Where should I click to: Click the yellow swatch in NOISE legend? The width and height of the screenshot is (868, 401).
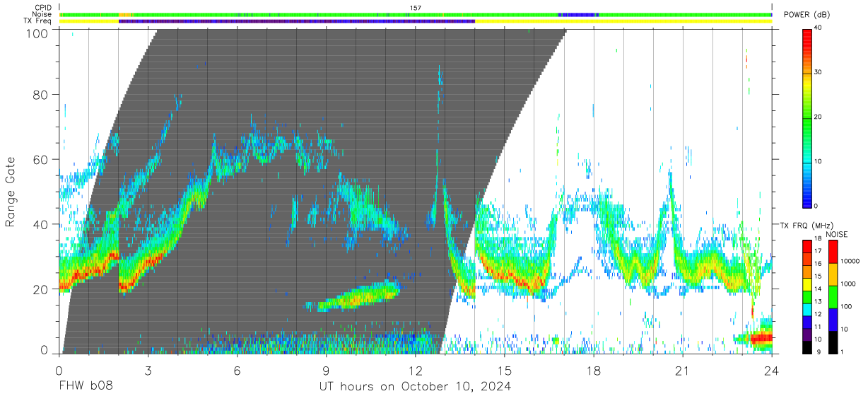(x=833, y=274)
